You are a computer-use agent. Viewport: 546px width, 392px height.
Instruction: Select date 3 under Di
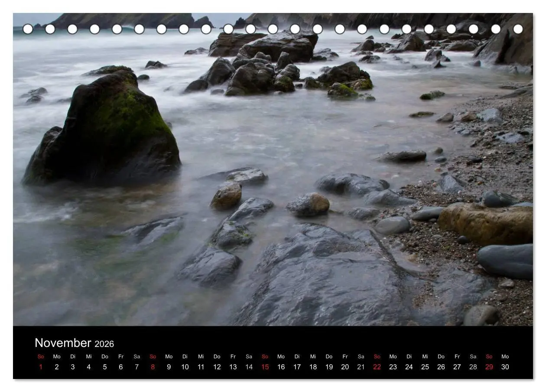[72, 367]
